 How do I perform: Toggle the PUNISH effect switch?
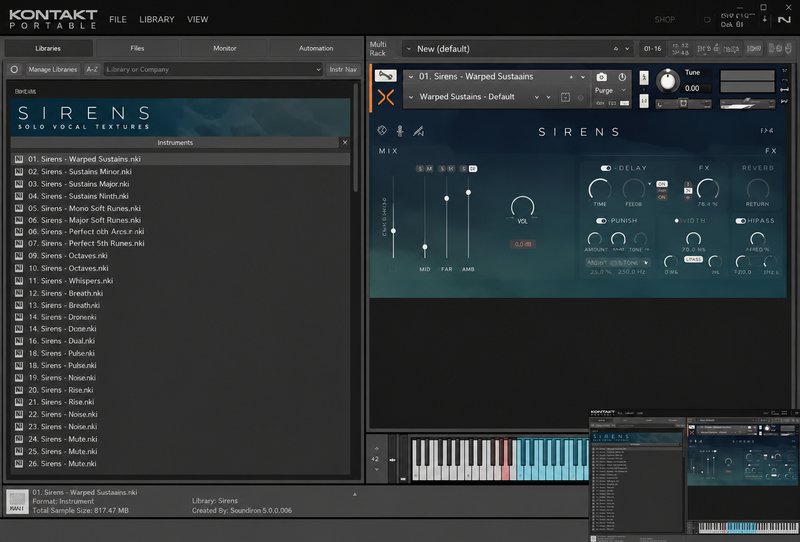pos(601,220)
